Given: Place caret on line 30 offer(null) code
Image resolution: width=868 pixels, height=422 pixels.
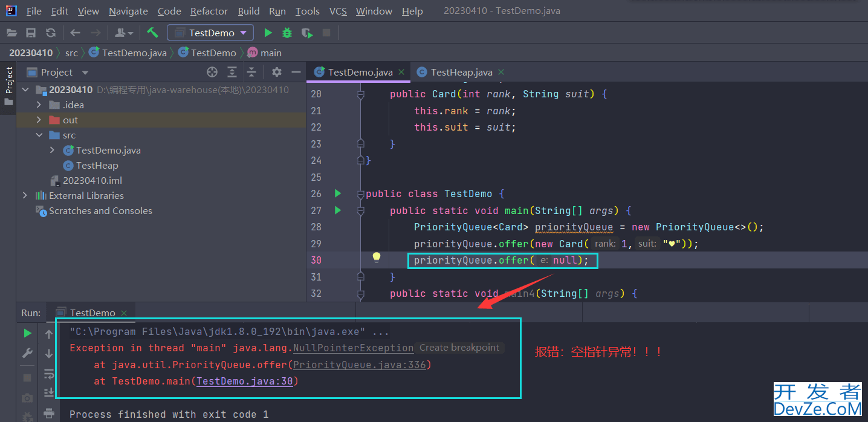Looking at the screenshot, I should pyautogui.click(x=502, y=261).
